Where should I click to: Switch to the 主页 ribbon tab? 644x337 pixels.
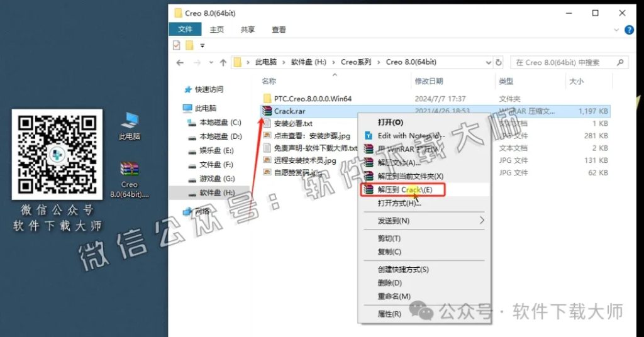[x=217, y=30]
